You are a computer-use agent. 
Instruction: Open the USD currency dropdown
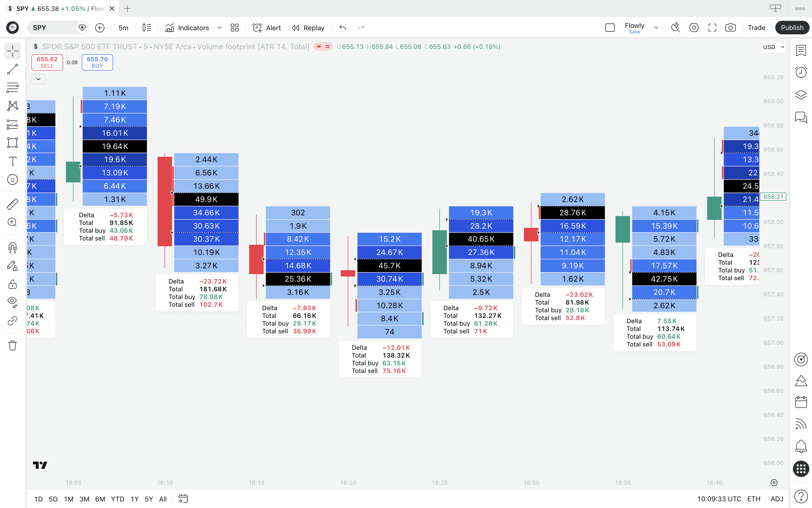(x=773, y=47)
